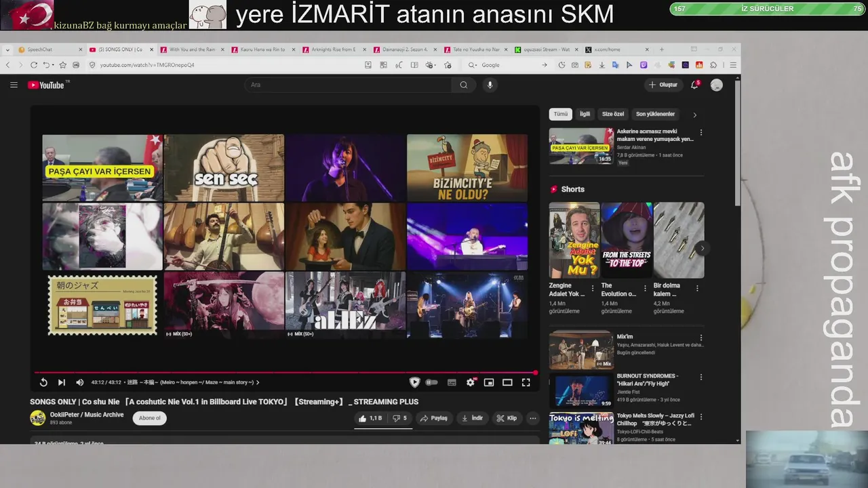
Task: Select the Tümü filter chip
Action: 561,114
